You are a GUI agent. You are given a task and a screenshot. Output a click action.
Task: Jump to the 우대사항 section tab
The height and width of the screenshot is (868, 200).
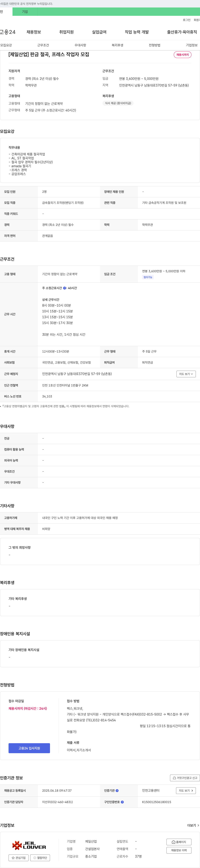tap(80, 45)
